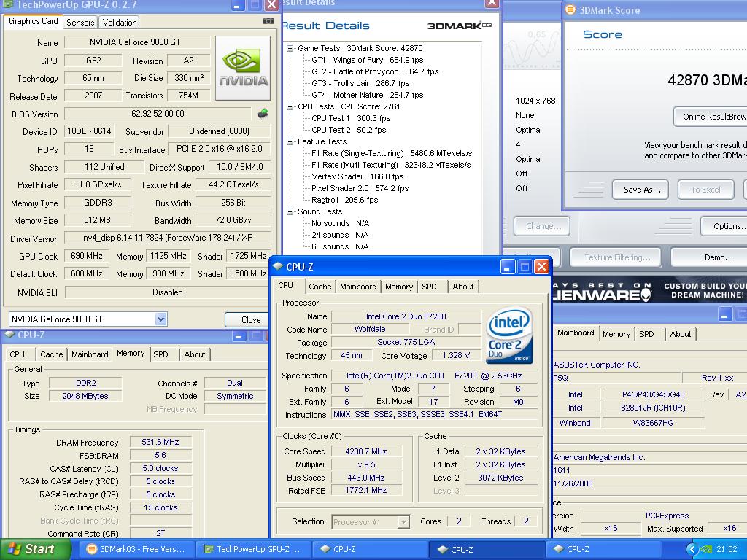Open the Mainboard tab in front CPU-Z window
Image resolution: width=747 pixels, height=560 pixels.
coord(358,287)
